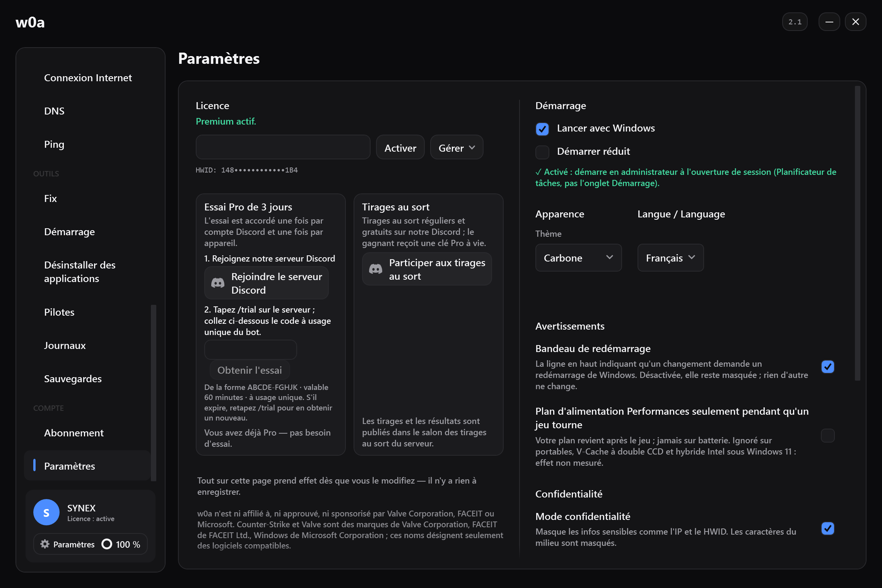The image size is (882, 588).
Task: Click the circular zoom icon beside 100 %
Action: (107, 544)
